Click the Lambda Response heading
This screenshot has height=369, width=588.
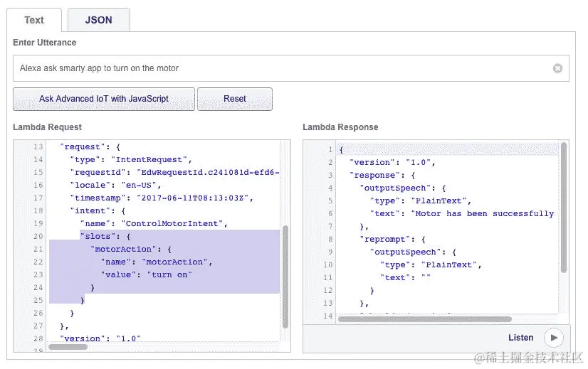tap(340, 127)
